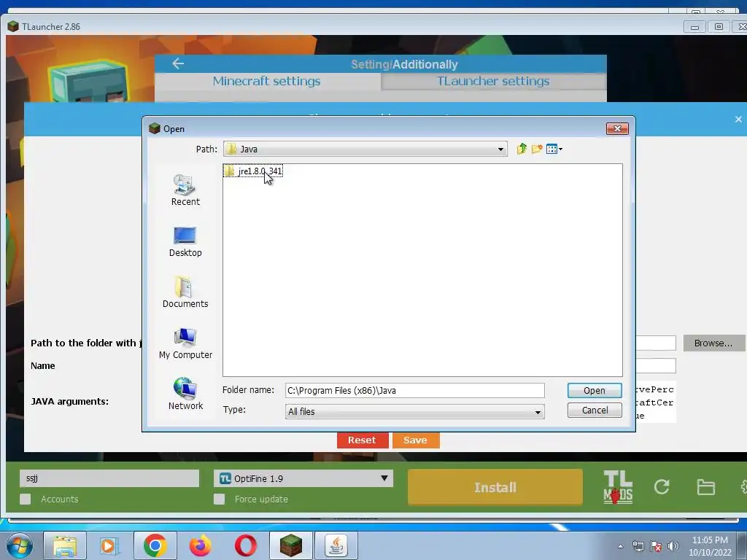This screenshot has width=747, height=560.
Task: Click the volume speaker tray icon
Action: (x=673, y=546)
